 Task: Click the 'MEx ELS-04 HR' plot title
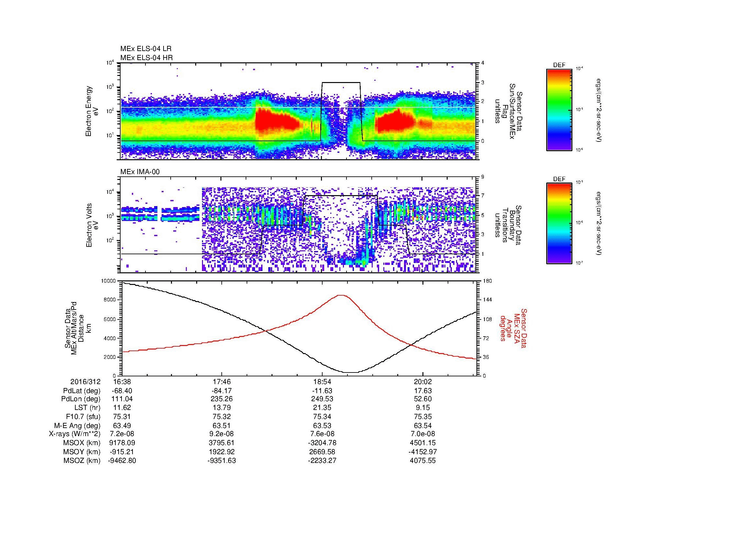click(x=146, y=58)
